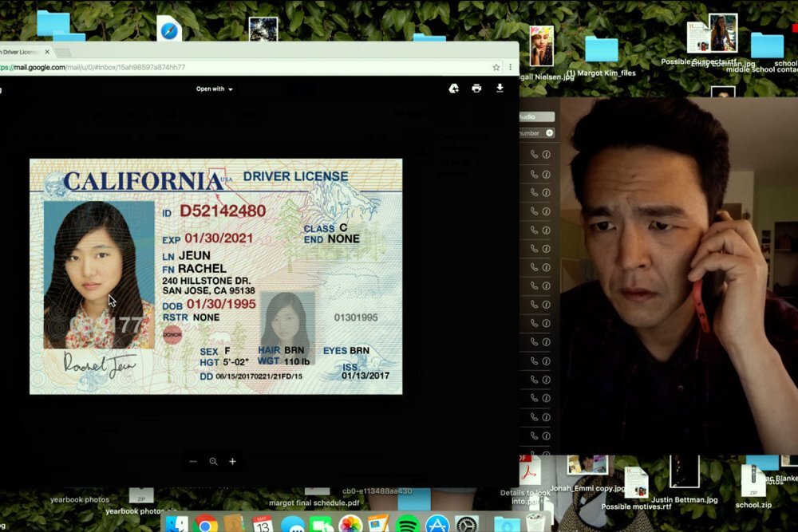Print the driver license image
Viewport: 798px width, 532px height.
point(476,89)
